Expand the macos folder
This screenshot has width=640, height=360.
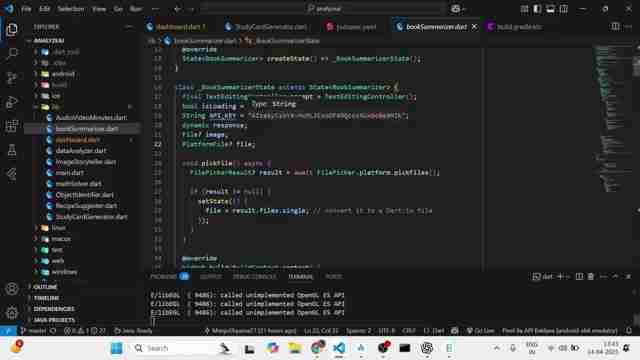coord(61,239)
